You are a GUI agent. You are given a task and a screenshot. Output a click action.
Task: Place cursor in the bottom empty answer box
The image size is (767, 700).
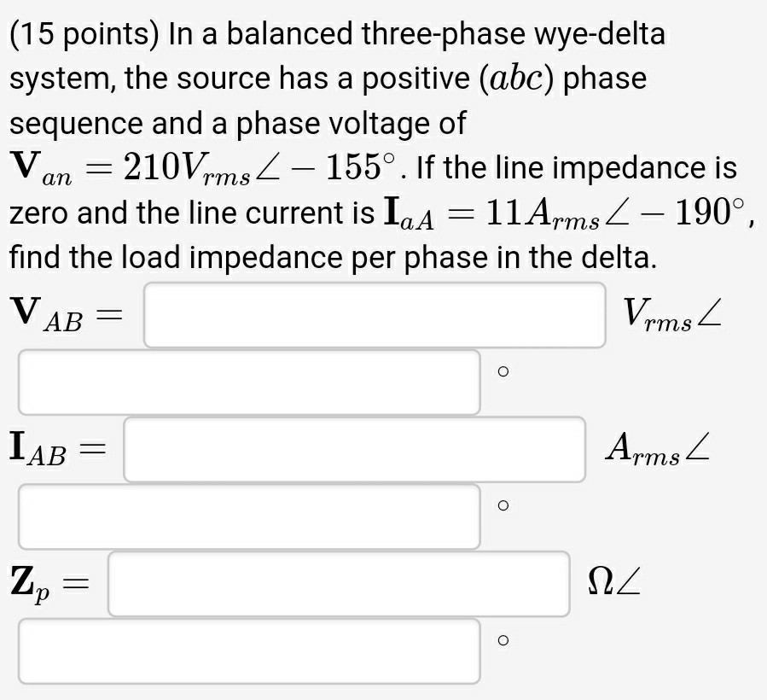tap(249, 651)
